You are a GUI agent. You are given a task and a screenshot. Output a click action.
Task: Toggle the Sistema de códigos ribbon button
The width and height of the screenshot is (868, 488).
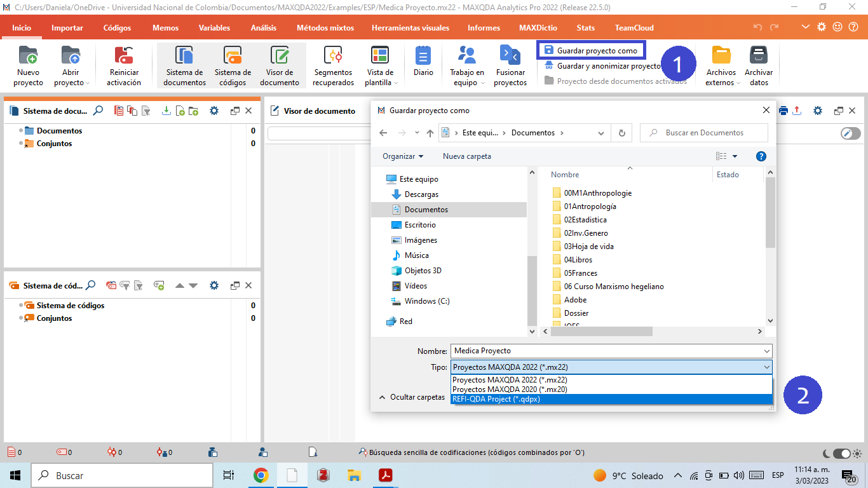pos(233,65)
